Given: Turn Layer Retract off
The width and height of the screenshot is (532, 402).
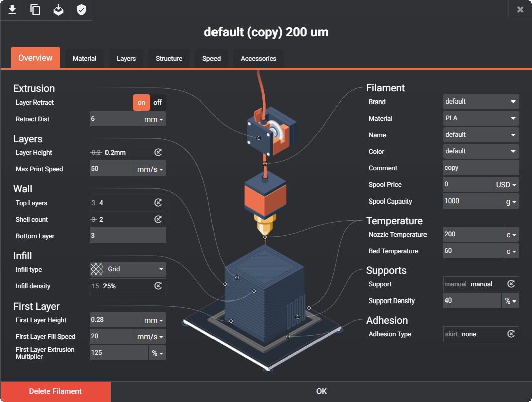Looking at the screenshot, I should tap(157, 103).
